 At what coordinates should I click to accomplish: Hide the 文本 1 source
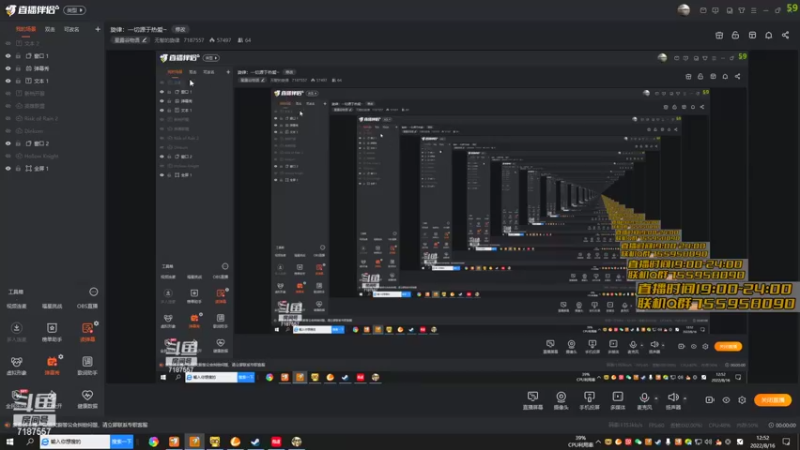tap(8, 81)
